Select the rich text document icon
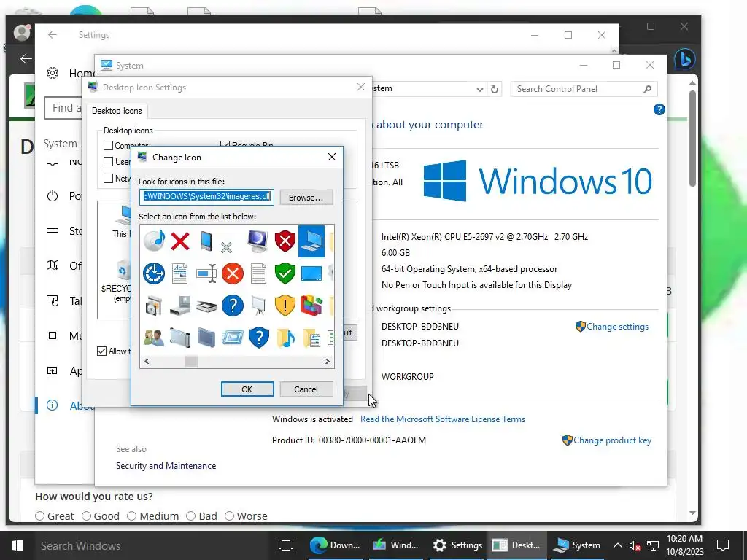Viewport: 747px width, 560px height. (x=179, y=273)
